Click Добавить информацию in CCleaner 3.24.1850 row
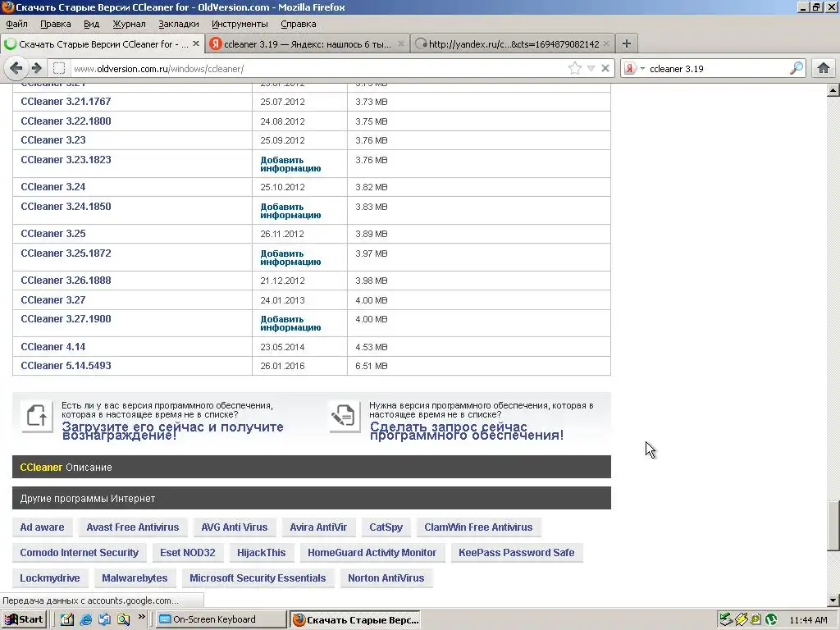This screenshot has width=840, height=630. tap(290, 211)
